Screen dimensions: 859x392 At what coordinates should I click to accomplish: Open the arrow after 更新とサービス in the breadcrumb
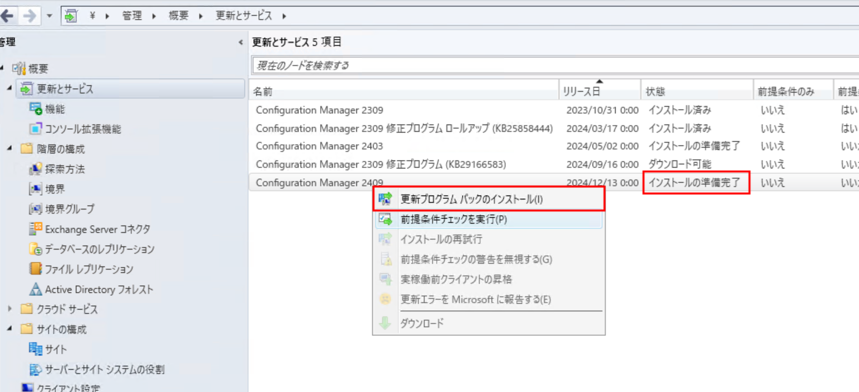[x=284, y=16]
